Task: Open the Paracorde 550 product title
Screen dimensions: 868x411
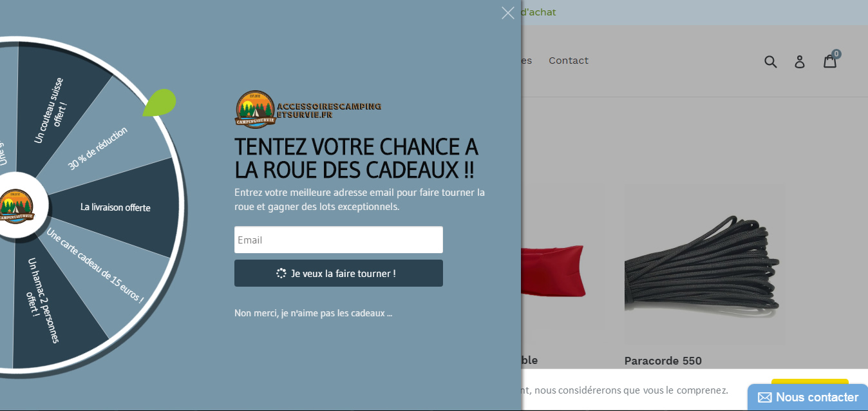Action: coord(663,361)
